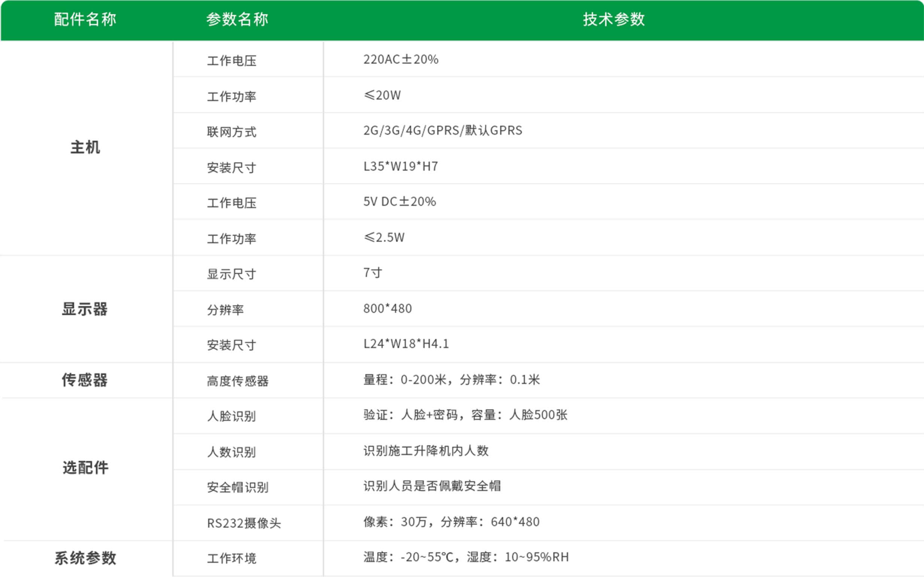Click the 参数名称 column header
This screenshot has height=577, width=924.
[237, 19]
